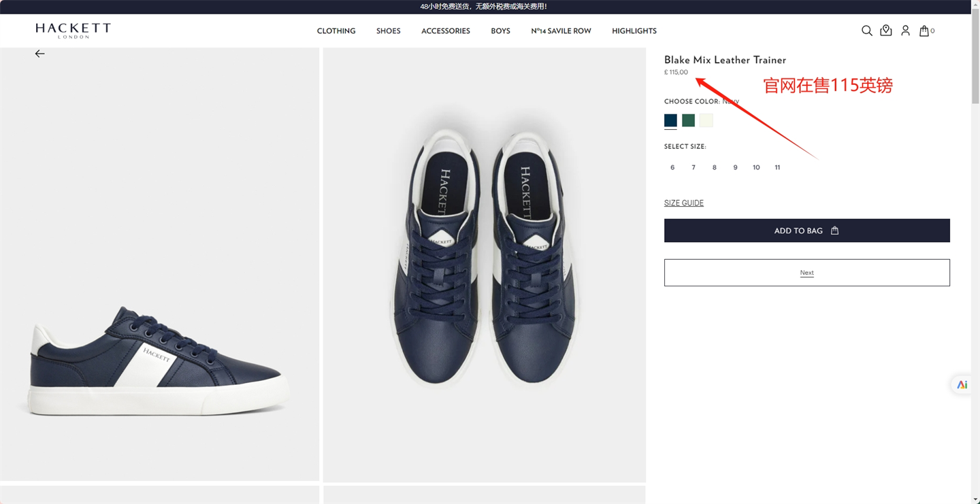Open the BOYS menu
Screen dimensions: 980x504
(500, 31)
